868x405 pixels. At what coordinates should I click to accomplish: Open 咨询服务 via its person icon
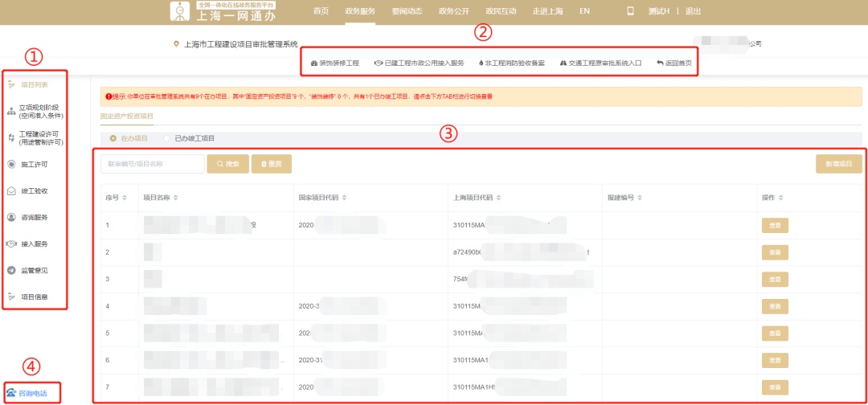11,218
